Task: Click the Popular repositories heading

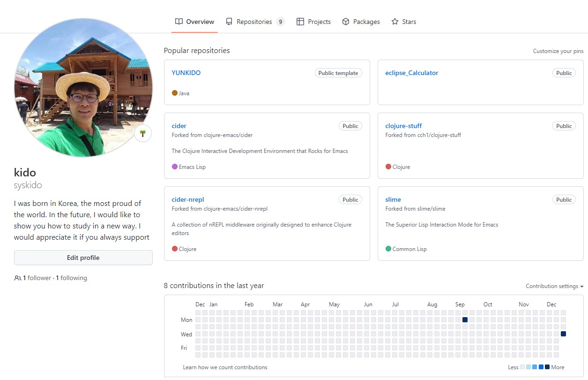Action: click(x=197, y=51)
